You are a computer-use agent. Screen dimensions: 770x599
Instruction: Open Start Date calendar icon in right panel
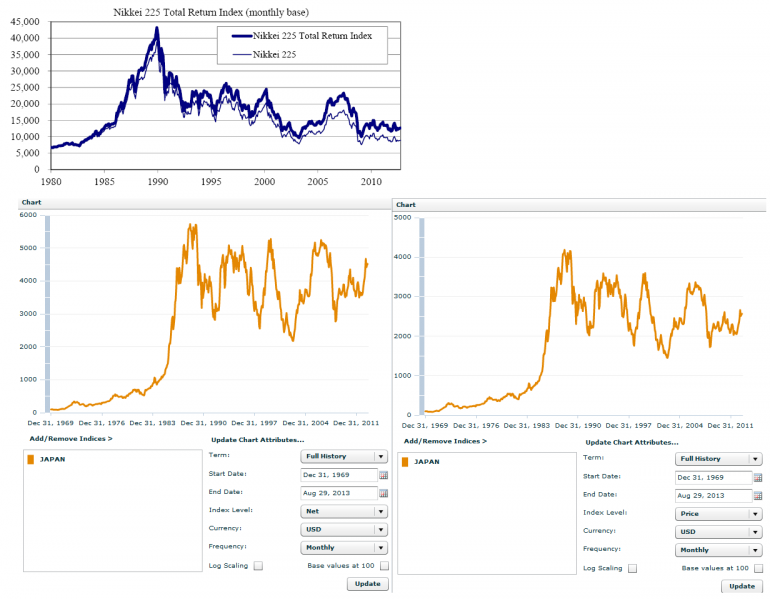click(758, 478)
